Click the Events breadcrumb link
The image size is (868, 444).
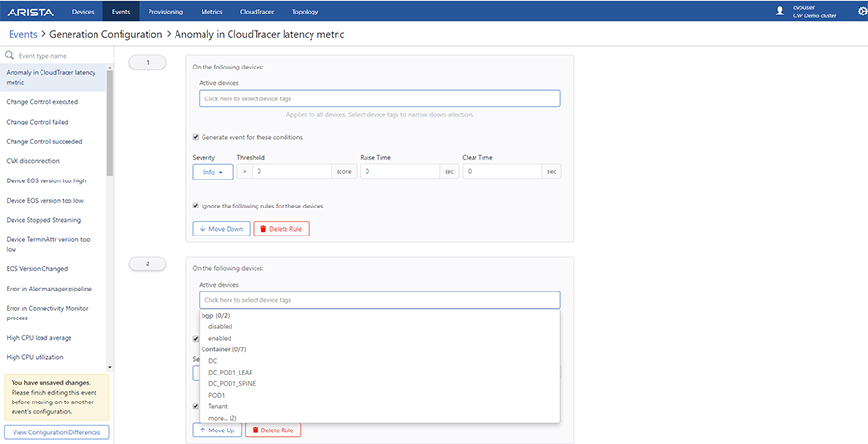pos(23,35)
